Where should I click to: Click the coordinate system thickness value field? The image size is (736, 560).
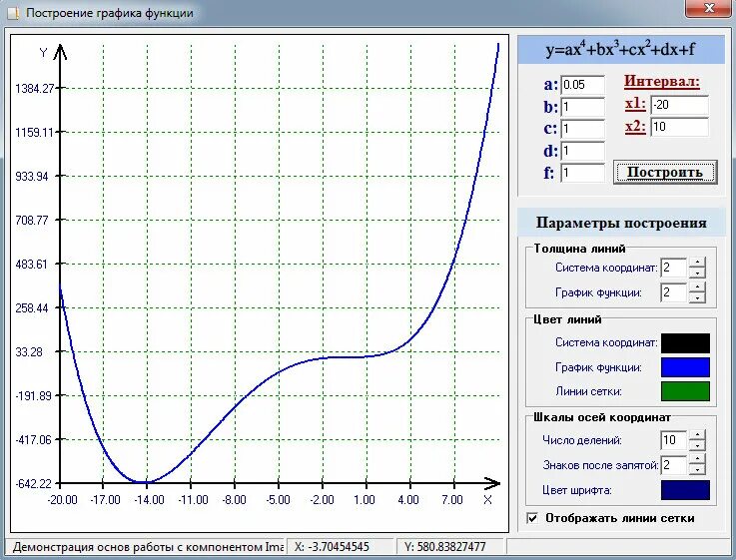(673, 268)
